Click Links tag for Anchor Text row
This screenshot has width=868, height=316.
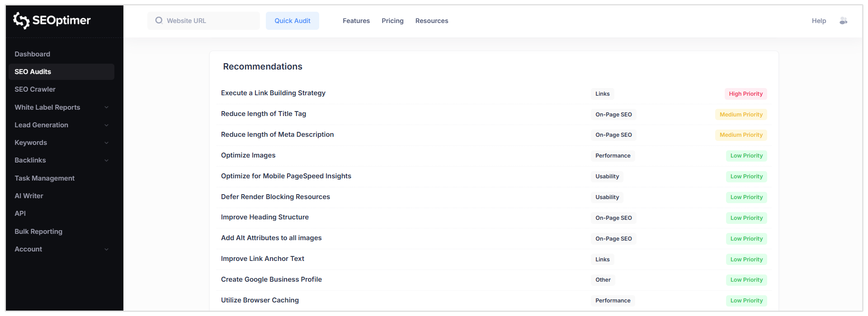tap(602, 260)
